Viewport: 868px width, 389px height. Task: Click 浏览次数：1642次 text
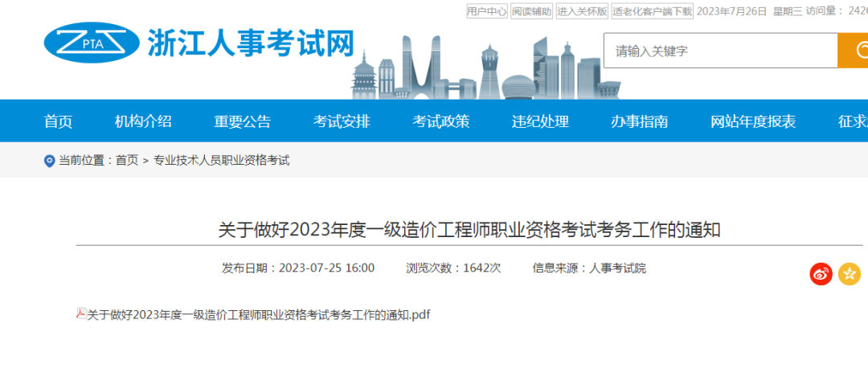coord(453,268)
